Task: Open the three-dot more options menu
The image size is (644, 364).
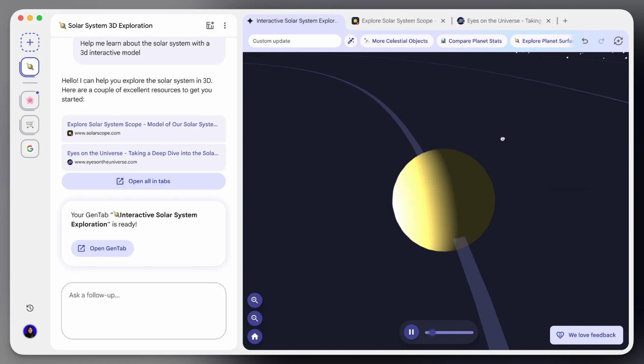Action: (225, 26)
